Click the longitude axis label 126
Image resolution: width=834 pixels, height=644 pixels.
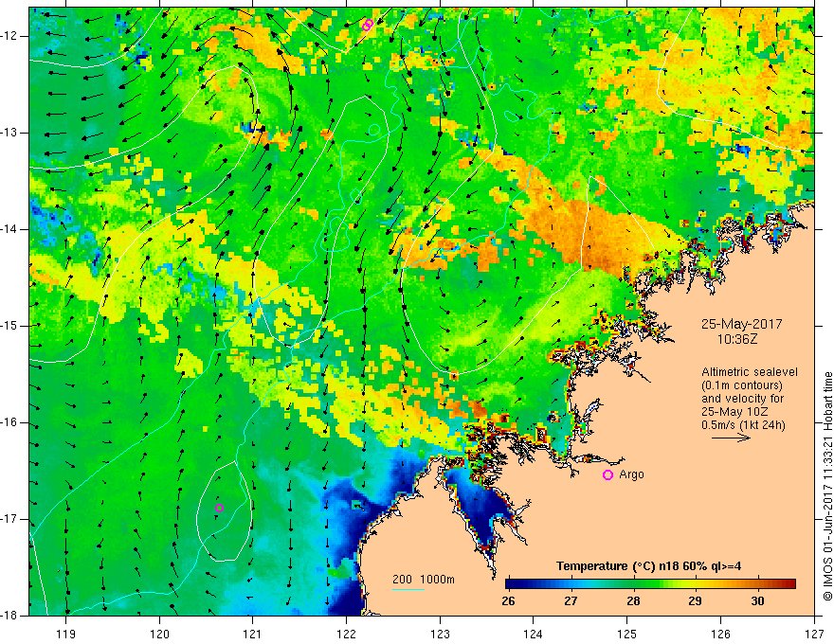(720, 634)
